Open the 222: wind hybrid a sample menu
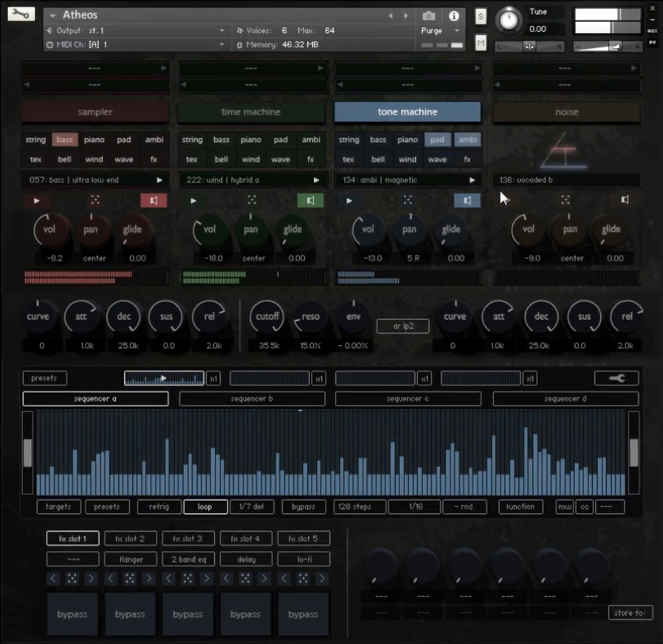The image size is (663, 644). pos(252,180)
